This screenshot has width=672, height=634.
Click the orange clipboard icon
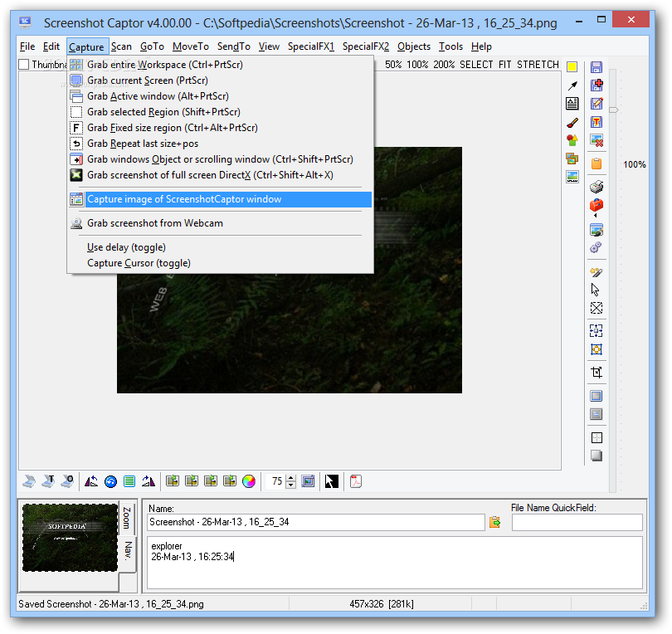tap(597, 163)
